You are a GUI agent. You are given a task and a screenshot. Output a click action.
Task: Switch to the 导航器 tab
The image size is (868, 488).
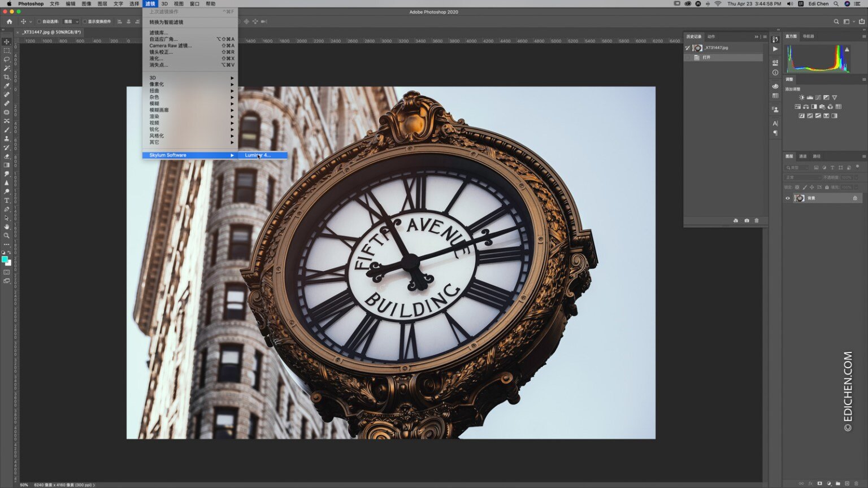809,36
